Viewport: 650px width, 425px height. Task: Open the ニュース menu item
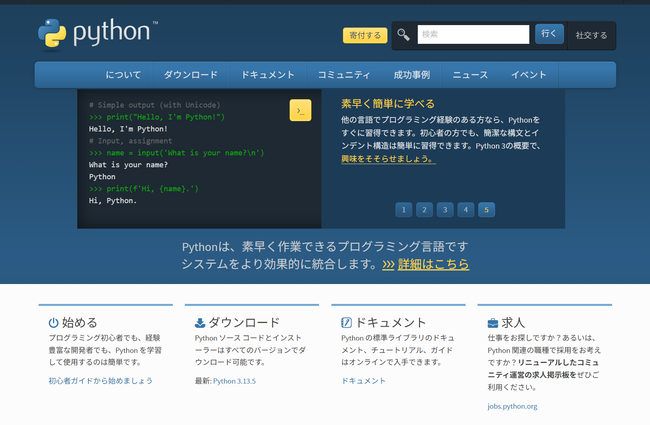(x=470, y=75)
